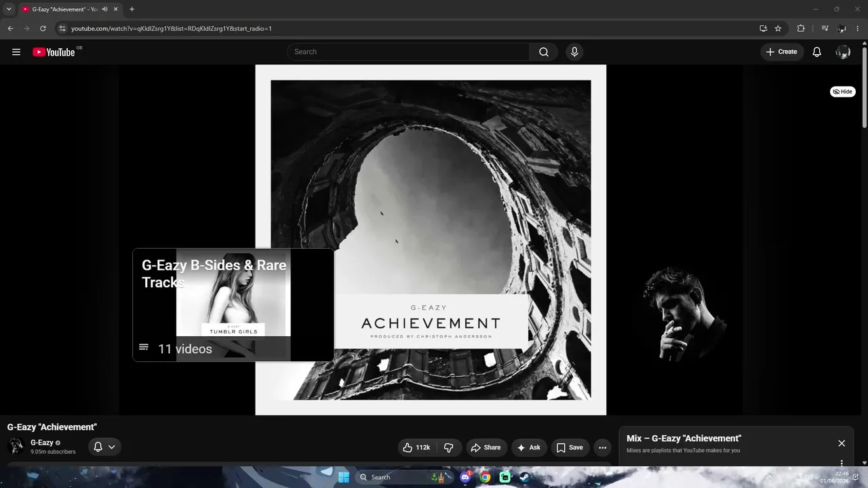Click the browser address bar URL
The image size is (868, 488).
point(172,28)
